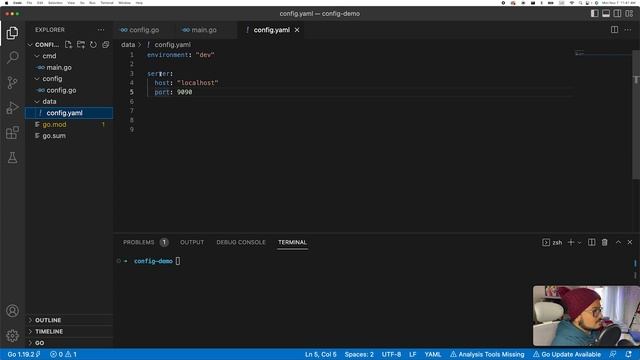This screenshot has height=360, width=640.
Task: Collapse all folders in Explorer
Action: point(106,44)
